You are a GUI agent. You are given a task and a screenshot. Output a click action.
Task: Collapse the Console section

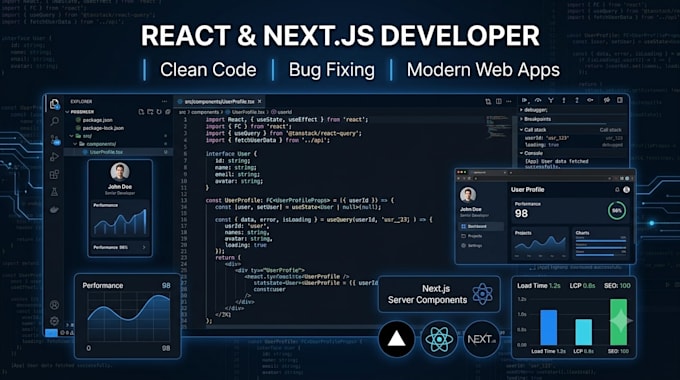pyautogui.click(x=521, y=153)
